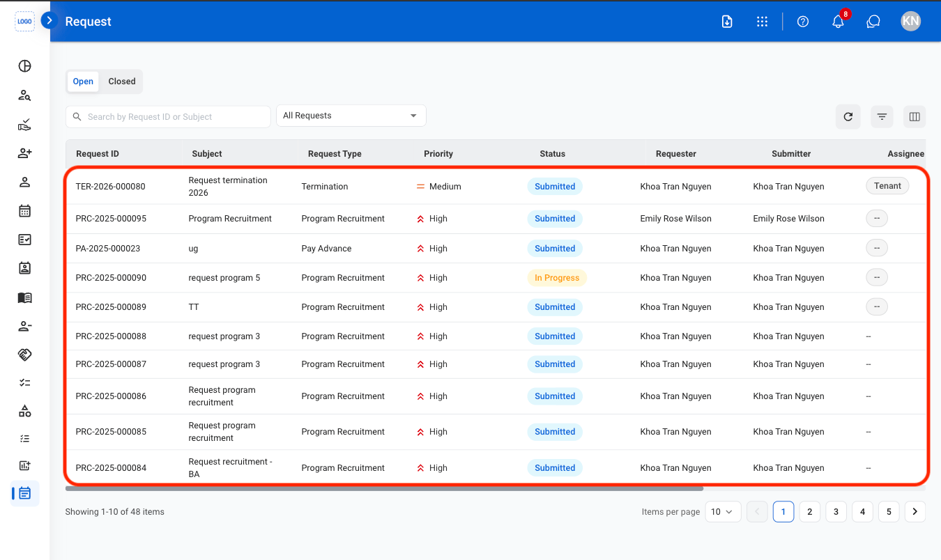This screenshot has width=941, height=560.
Task: Open the All Requests dropdown
Action: [351, 116]
